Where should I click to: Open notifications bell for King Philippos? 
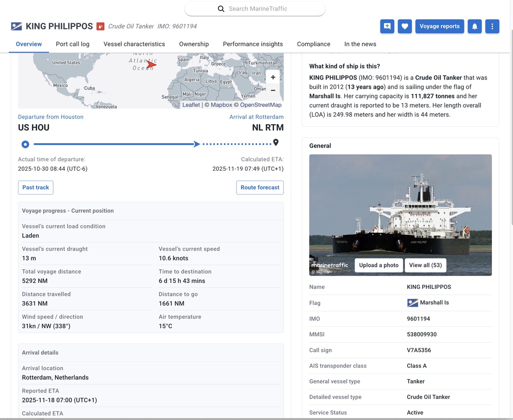pyautogui.click(x=474, y=27)
